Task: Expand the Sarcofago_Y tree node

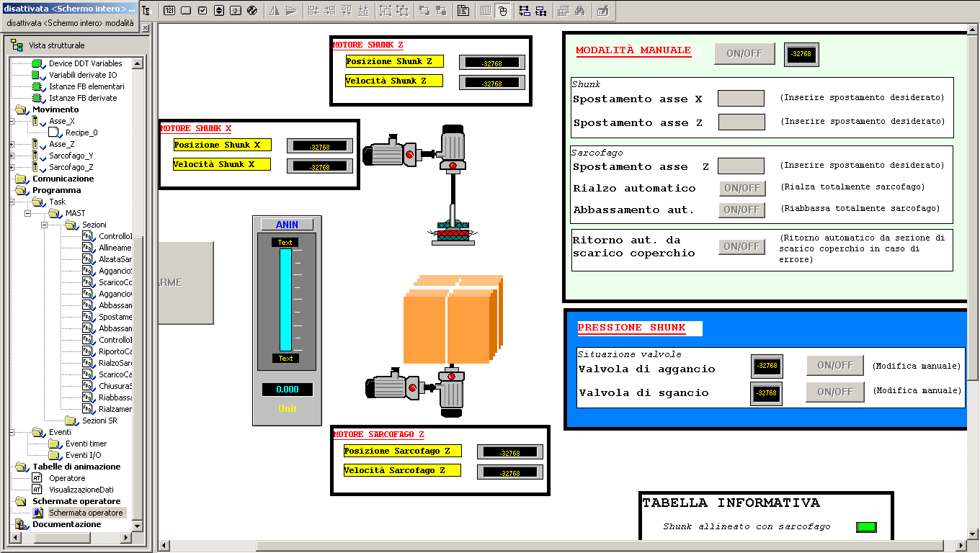Action: (x=12, y=156)
